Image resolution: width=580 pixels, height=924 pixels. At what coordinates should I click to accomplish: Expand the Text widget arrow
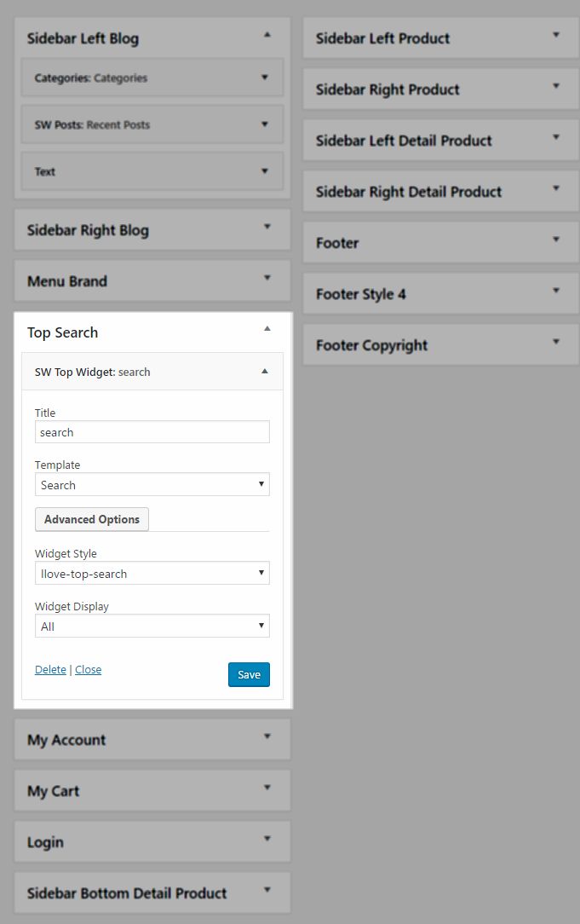coord(264,170)
